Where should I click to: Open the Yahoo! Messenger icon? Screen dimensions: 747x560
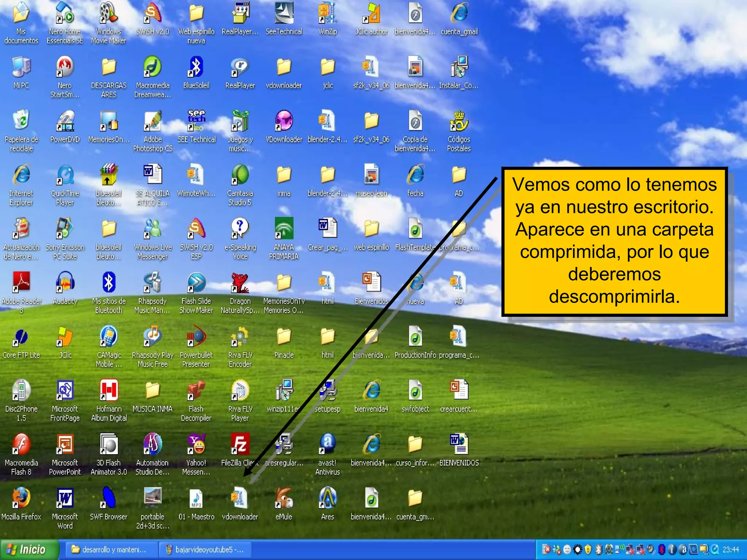[196, 444]
